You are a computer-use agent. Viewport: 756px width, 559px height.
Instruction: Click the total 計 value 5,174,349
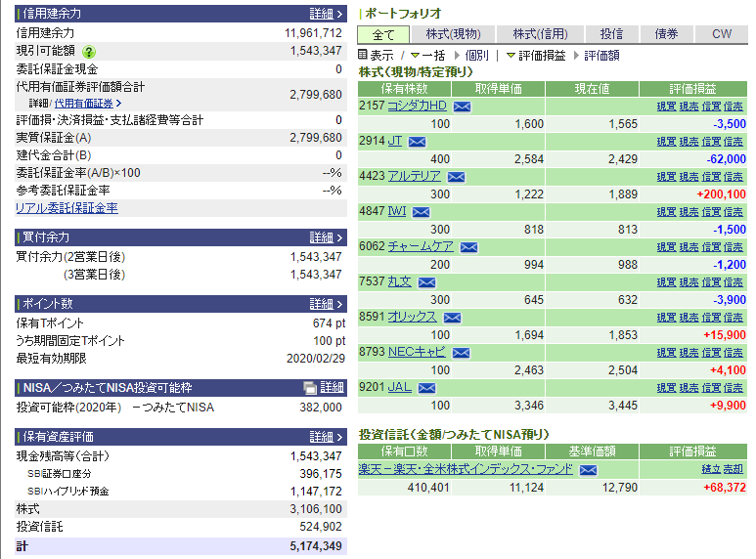316,546
